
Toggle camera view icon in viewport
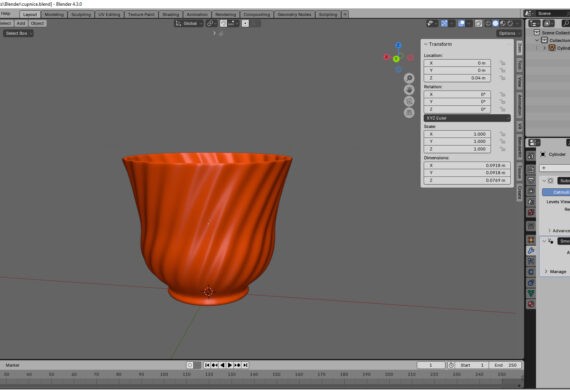tap(409, 101)
